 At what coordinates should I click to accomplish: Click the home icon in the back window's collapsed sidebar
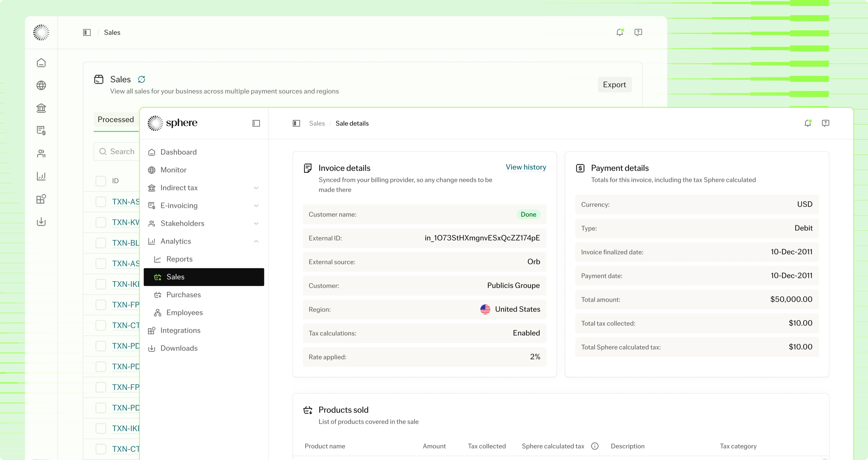point(41,63)
